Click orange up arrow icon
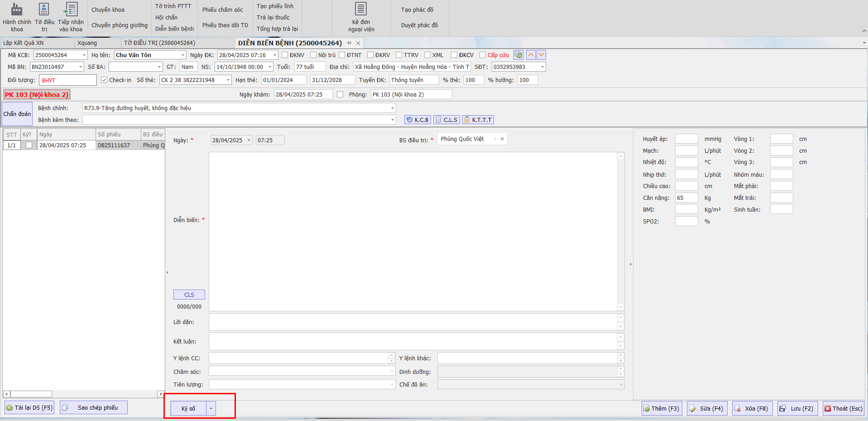868x421 pixels. tap(531, 55)
